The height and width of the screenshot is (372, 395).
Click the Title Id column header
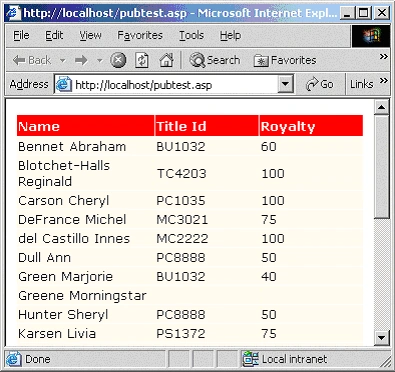click(x=207, y=126)
